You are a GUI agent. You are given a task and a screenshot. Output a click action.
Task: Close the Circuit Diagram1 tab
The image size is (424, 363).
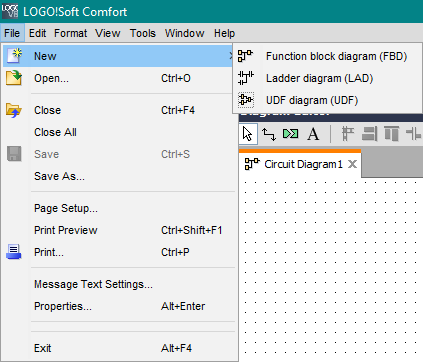point(352,164)
